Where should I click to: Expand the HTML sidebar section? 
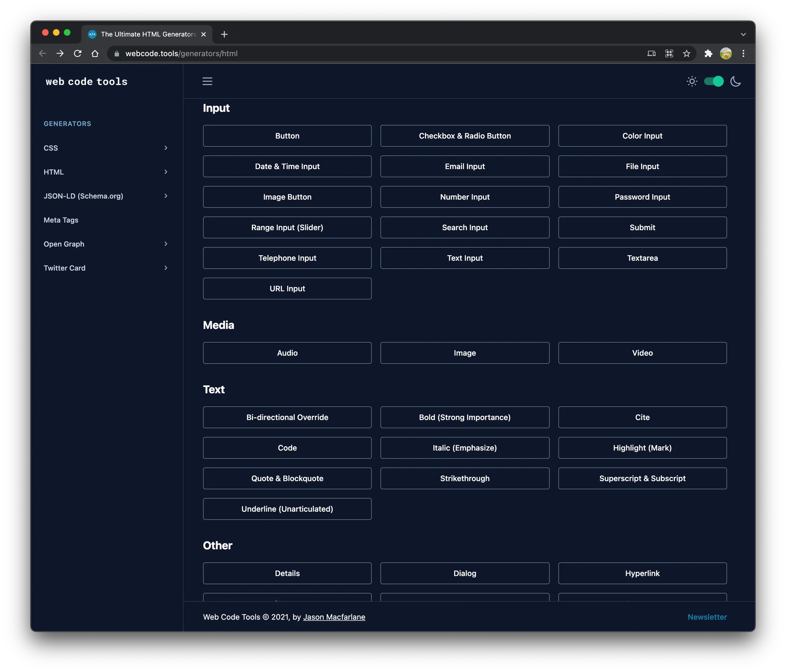click(106, 172)
